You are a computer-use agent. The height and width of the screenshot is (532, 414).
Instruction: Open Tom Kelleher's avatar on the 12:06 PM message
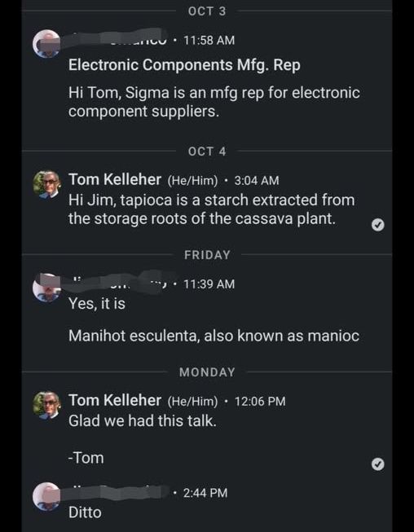[46, 406]
